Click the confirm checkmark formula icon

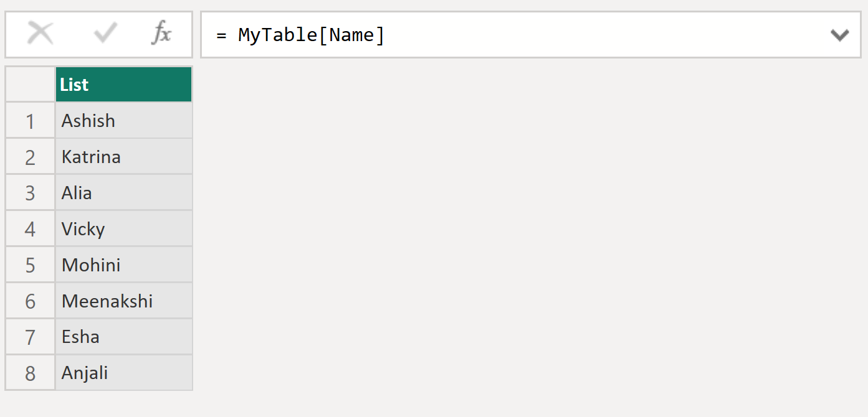[105, 35]
